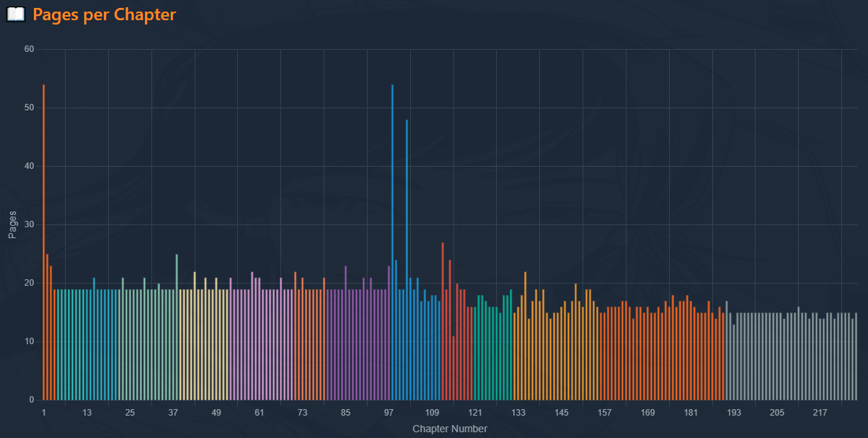The image size is (868, 438).
Task: Click the open book icon beside the title
Action: click(x=16, y=14)
